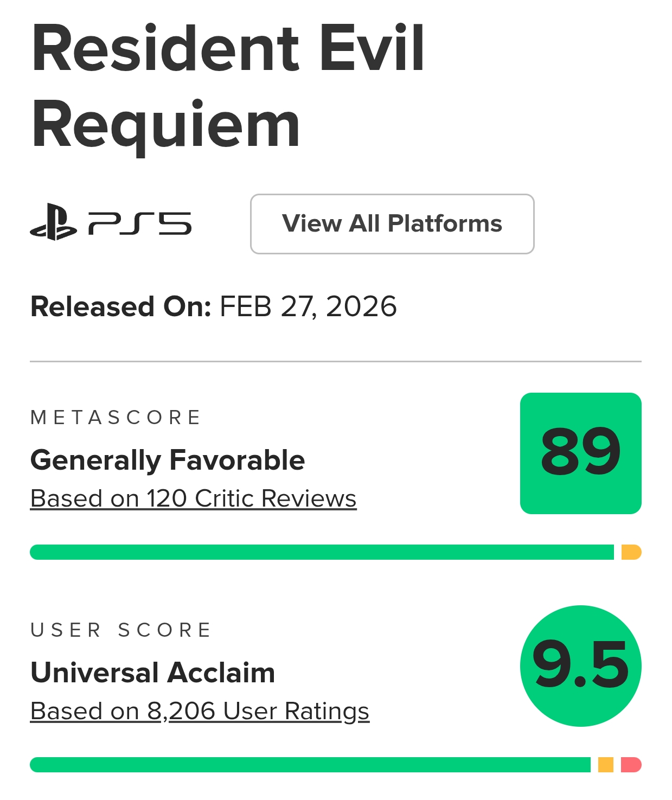Click the PS5 wordmark
672x800 pixels.
[140, 223]
